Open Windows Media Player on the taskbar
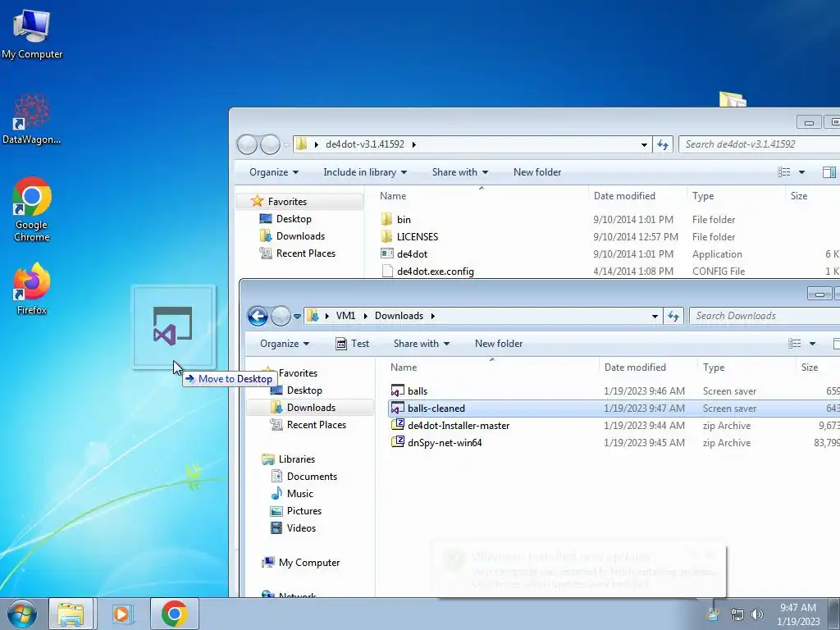 tap(122, 614)
